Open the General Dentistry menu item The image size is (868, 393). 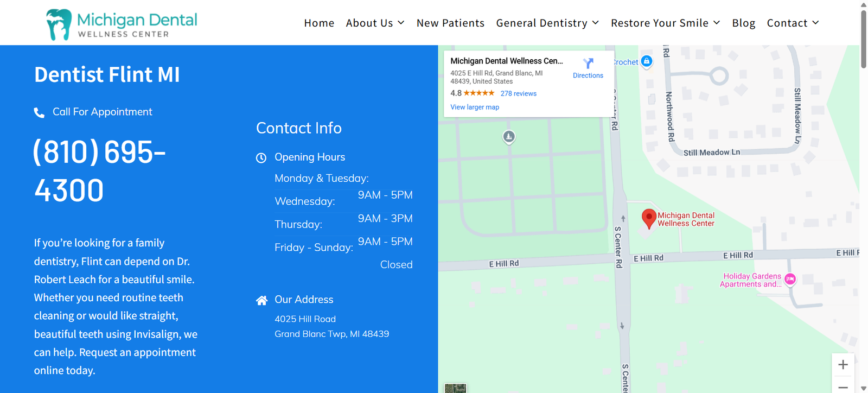pyautogui.click(x=541, y=23)
